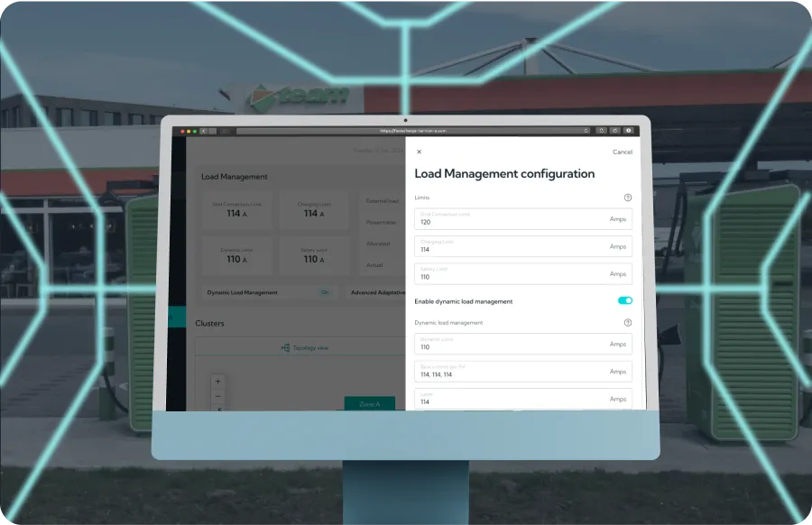Click the Cancel link
This screenshot has height=525, width=812.
point(622,152)
